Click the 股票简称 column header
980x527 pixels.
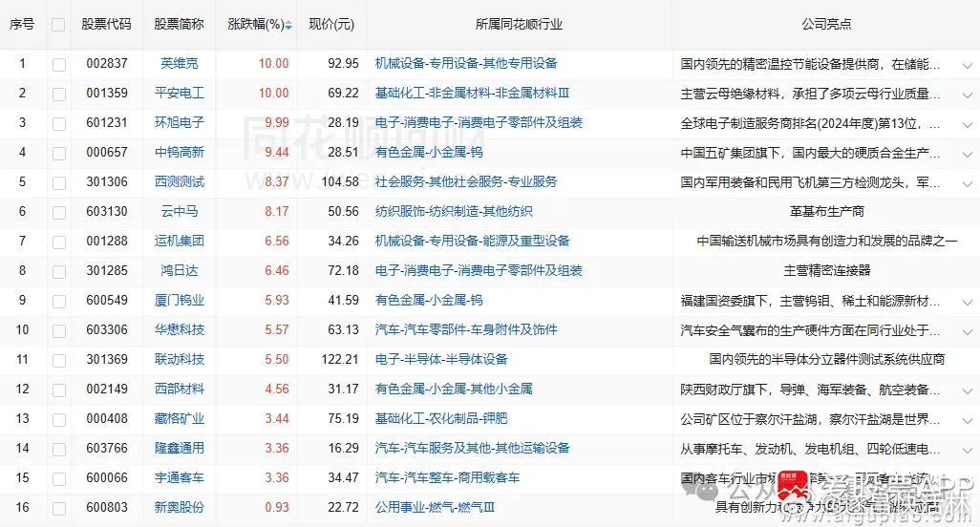[x=180, y=25]
